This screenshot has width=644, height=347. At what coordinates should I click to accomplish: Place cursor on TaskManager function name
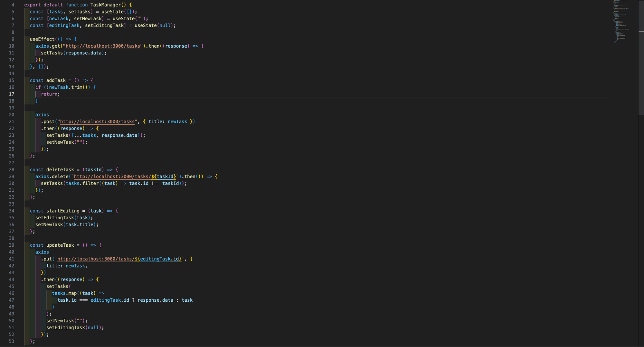tap(105, 5)
